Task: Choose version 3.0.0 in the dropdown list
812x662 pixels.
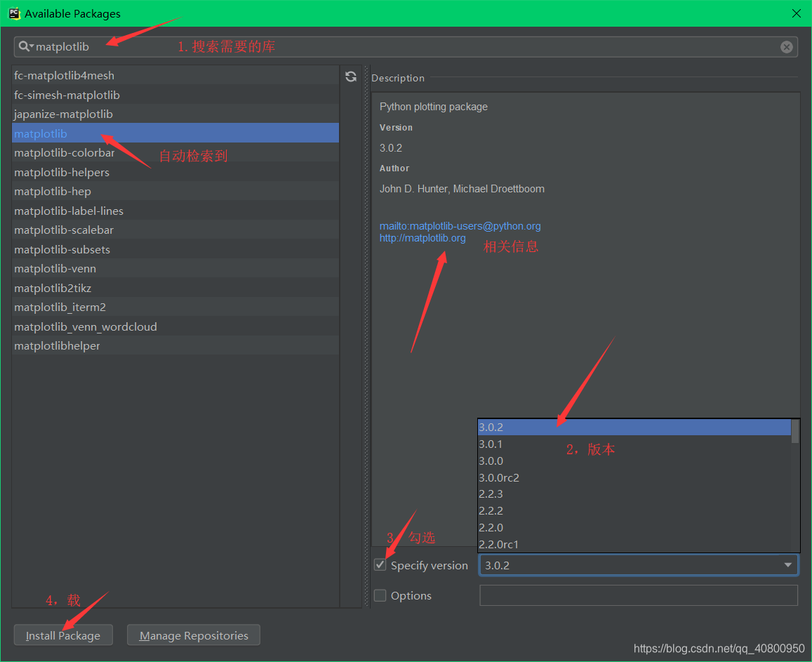Action: point(634,461)
